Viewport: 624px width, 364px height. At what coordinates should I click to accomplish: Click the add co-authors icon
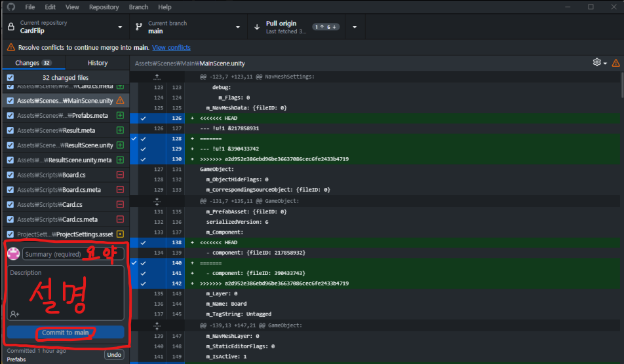[14, 314]
